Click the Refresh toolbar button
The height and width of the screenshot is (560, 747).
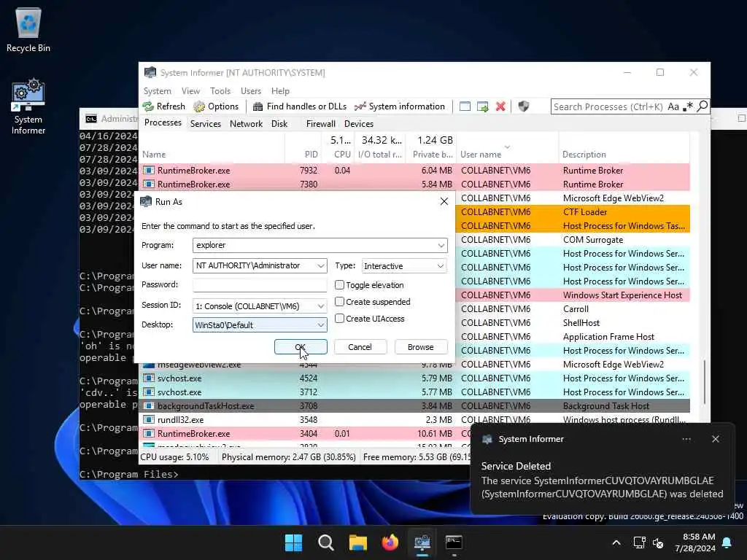pos(164,106)
